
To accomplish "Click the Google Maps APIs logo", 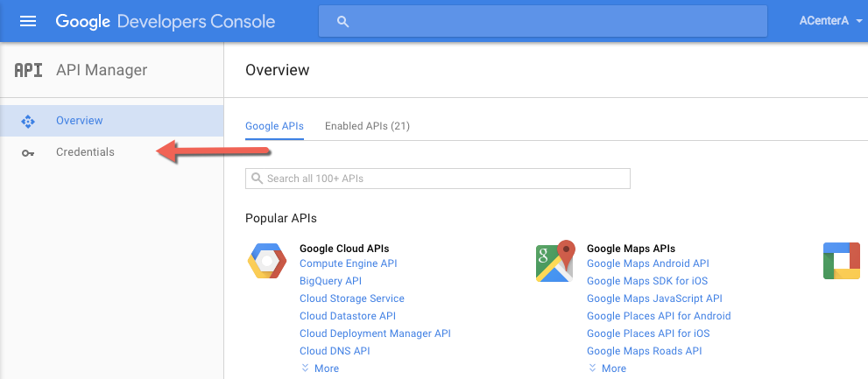I will pos(554,261).
